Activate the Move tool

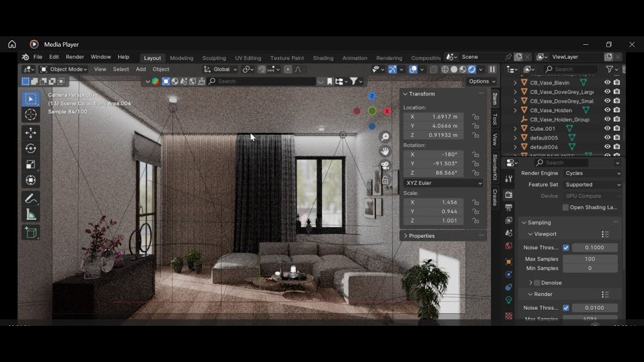pyautogui.click(x=31, y=133)
